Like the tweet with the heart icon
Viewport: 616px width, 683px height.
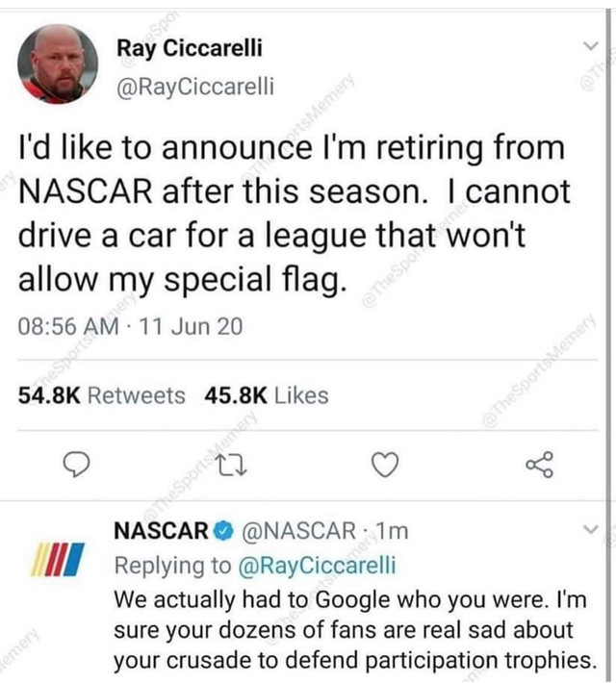385,466
